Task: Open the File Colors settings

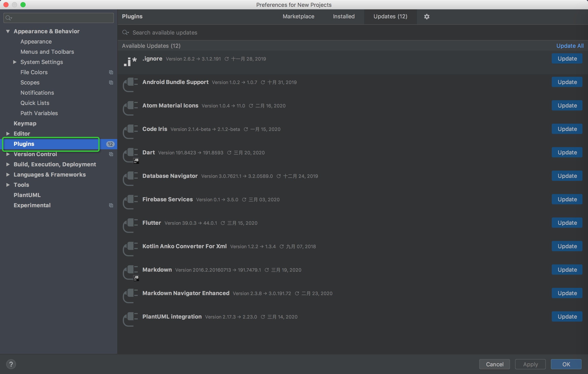Action: (34, 72)
